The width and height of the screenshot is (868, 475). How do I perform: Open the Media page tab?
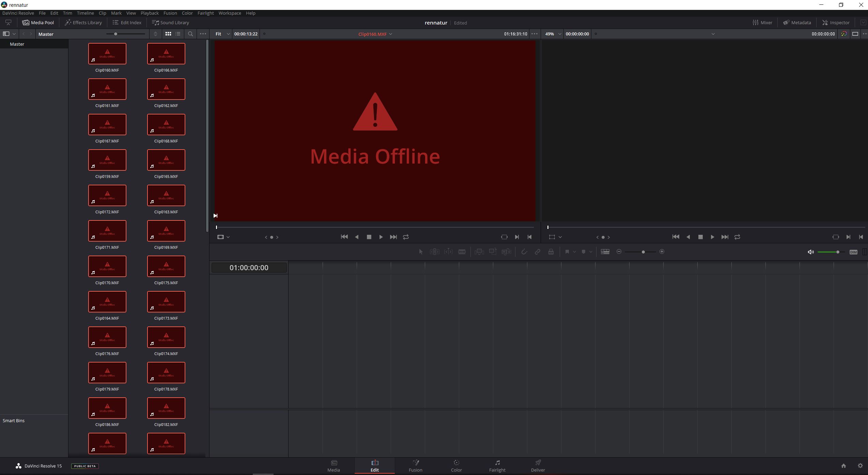coord(334,466)
